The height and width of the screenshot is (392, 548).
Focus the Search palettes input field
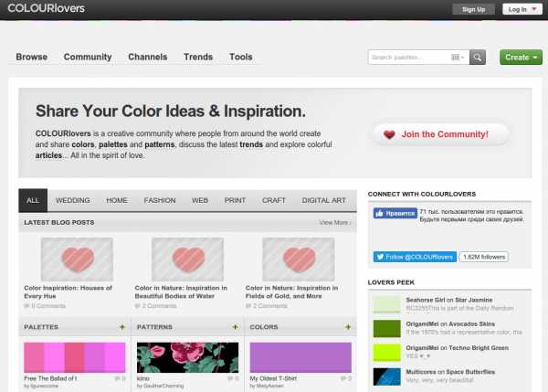pyautogui.click(x=409, y=57)
